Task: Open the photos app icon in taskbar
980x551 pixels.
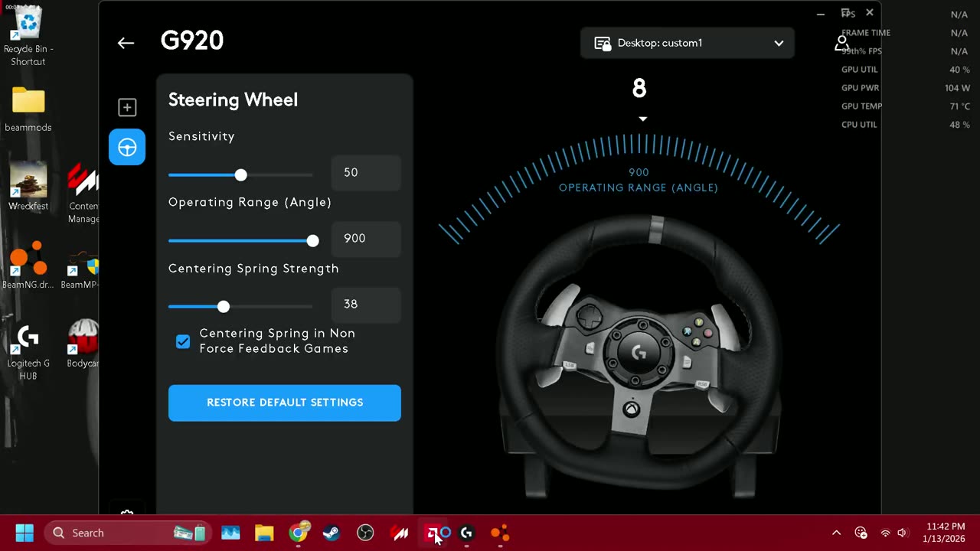Action: (x=230, y=533)
